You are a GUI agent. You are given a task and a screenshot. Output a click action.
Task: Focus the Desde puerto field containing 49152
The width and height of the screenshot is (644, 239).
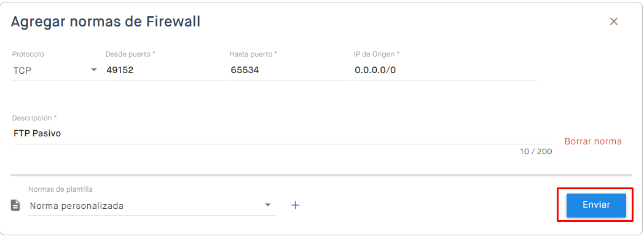[x=166, y=70]
